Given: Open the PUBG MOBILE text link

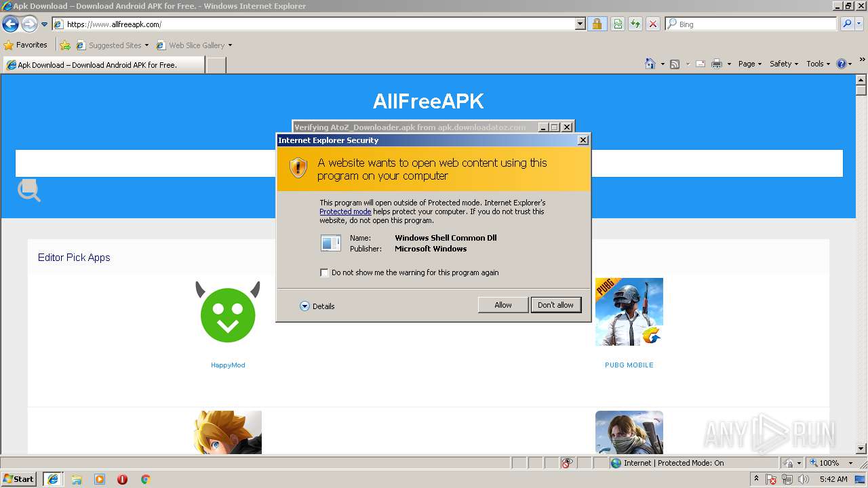Looking at the screenshot, I should [629, 365].
